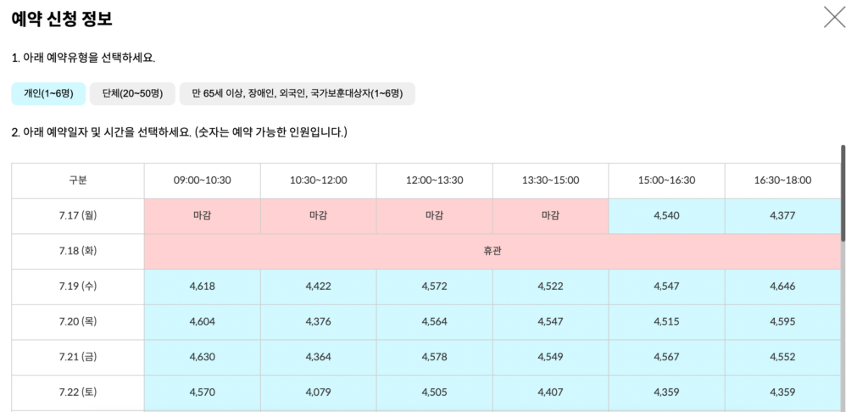
Task: Click the 마감 cell under 09:00~10:30 on 7.17
Action: click(x=202, y=216)
